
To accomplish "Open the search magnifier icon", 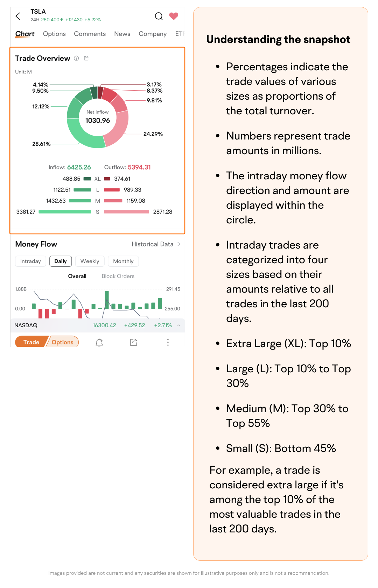I will 159,16.
